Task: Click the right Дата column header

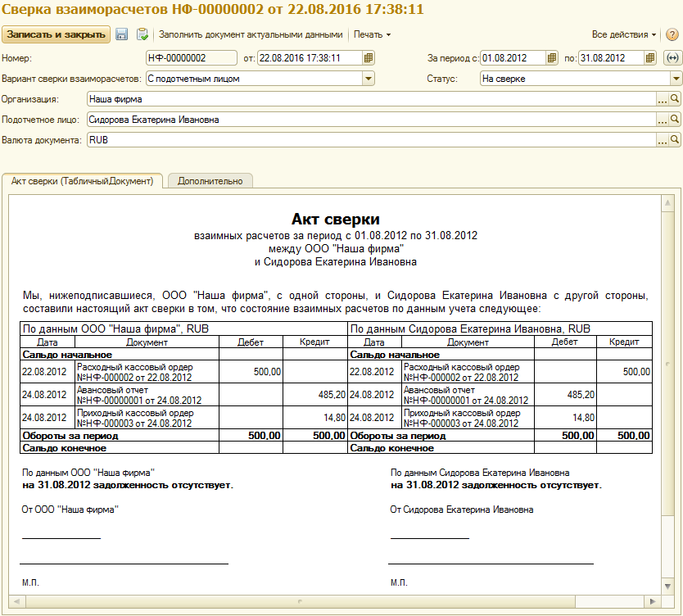Action: pyautogui.click(x=374, y=342)
